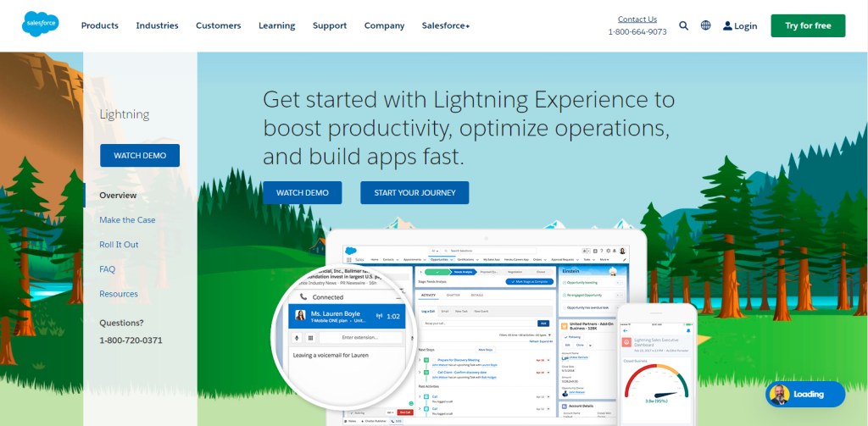Open Make the Case section
Screen dimensions: 868x426
pyautogui.click(x=127, y=219)
